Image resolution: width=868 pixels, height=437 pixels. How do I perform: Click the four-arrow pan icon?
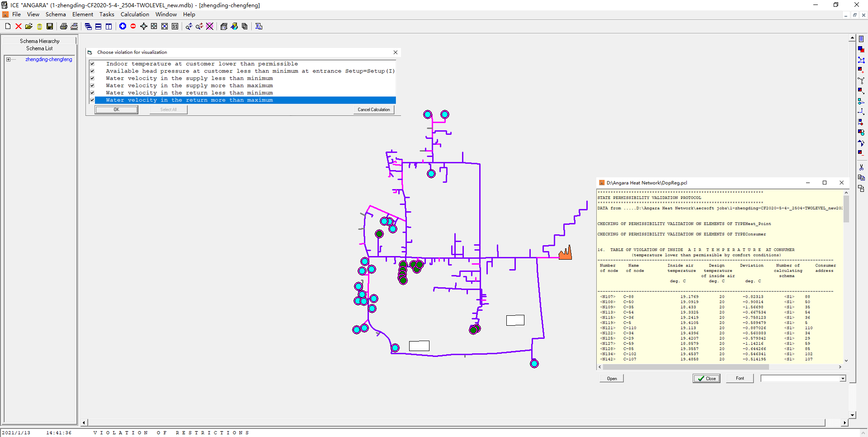(144, 26)
